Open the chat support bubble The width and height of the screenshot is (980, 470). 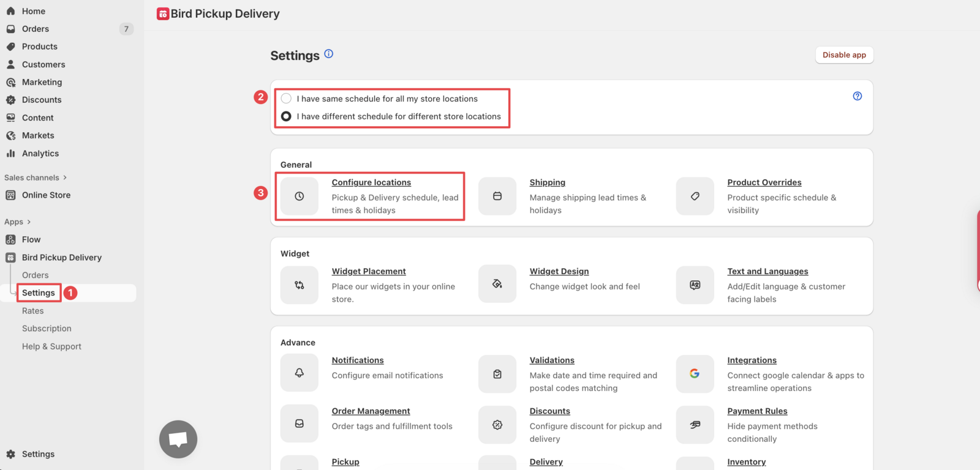178,439
